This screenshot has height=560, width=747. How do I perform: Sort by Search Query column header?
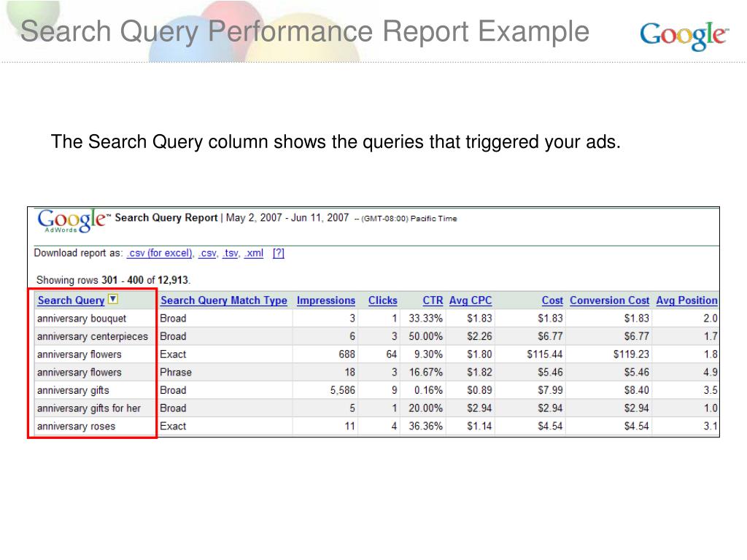click(71, 300)
